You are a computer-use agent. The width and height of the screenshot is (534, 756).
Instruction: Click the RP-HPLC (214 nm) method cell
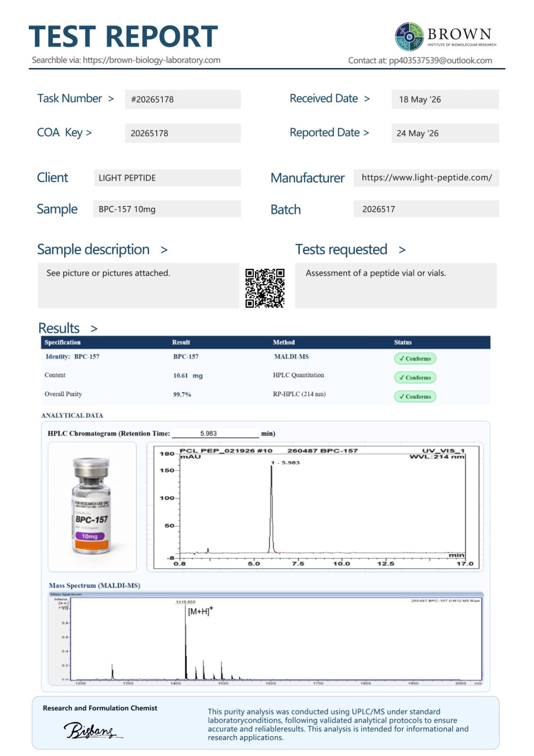299,394
